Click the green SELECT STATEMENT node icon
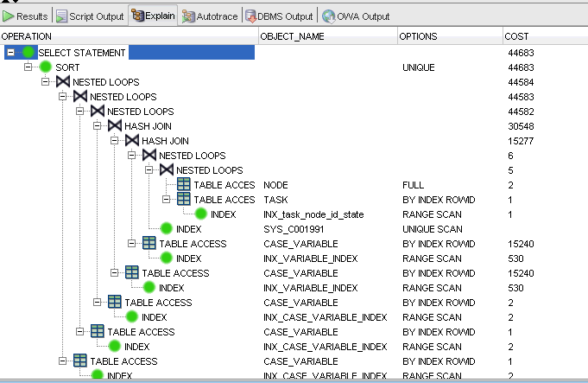The width and height of the screenshot is (588, 383). 29,53
